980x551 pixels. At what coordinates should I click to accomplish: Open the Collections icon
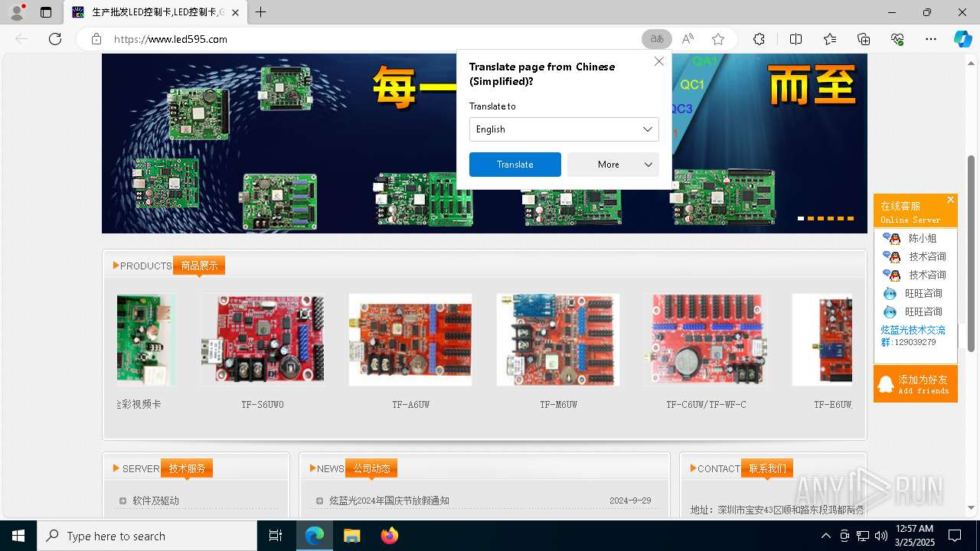[864, 39]
